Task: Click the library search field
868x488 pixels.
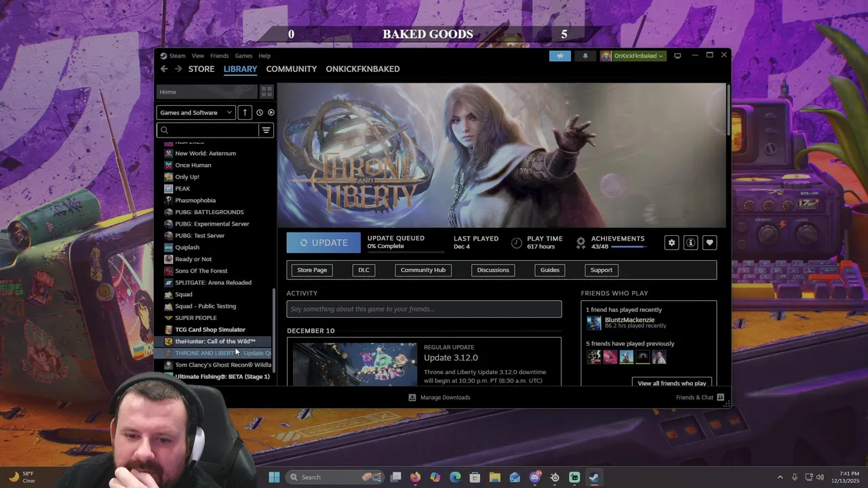Action: 208,130
